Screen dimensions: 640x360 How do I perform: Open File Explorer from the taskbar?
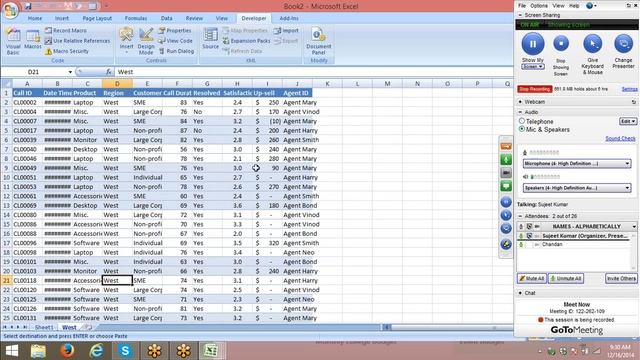(x=38, y=351)
